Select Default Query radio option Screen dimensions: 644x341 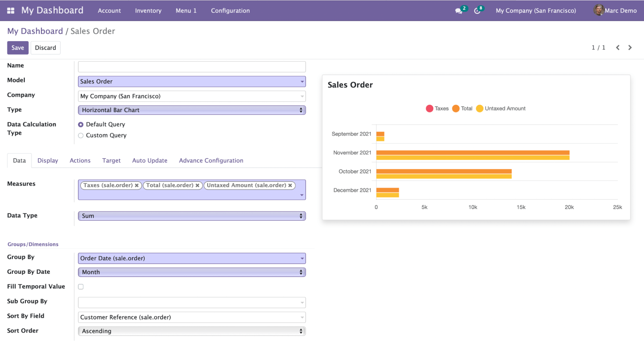click(81, 124)
